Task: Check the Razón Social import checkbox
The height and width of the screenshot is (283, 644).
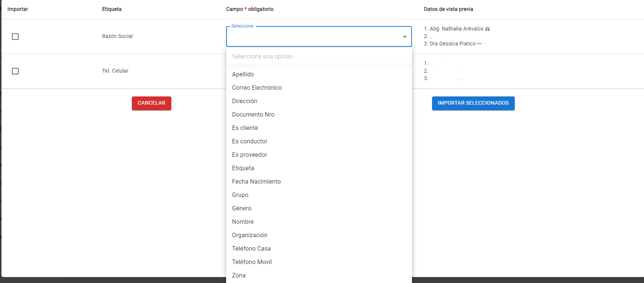Action: coord(15,36)
